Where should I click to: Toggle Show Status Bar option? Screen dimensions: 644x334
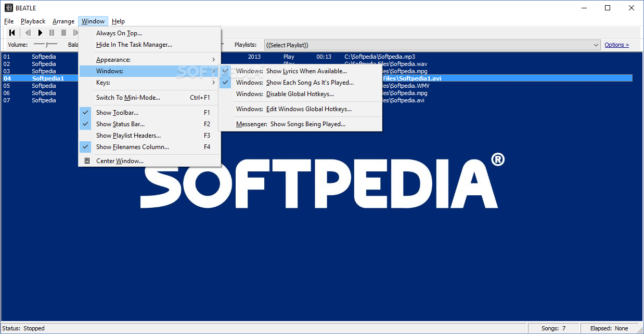[x=150, y=124]
